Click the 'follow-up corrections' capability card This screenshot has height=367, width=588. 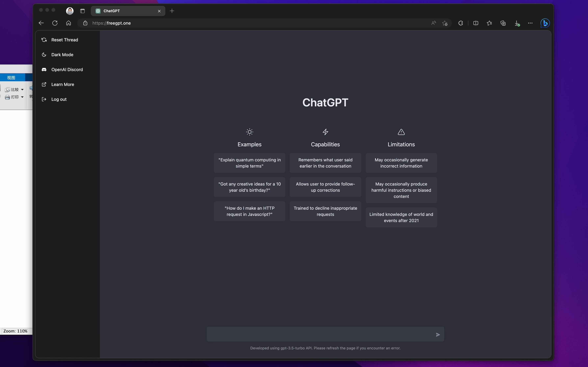click(325, 187)
